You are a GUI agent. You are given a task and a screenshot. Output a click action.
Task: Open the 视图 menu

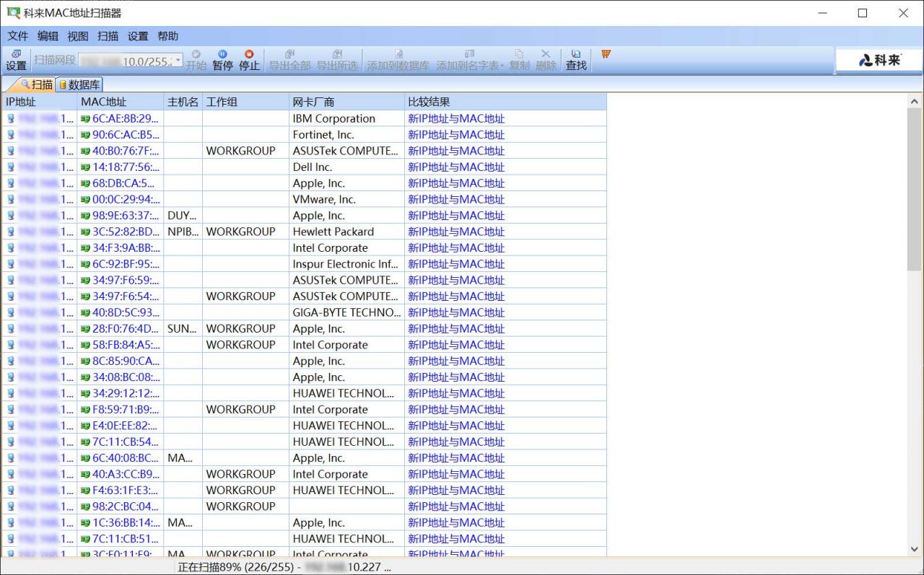point(77,36)
